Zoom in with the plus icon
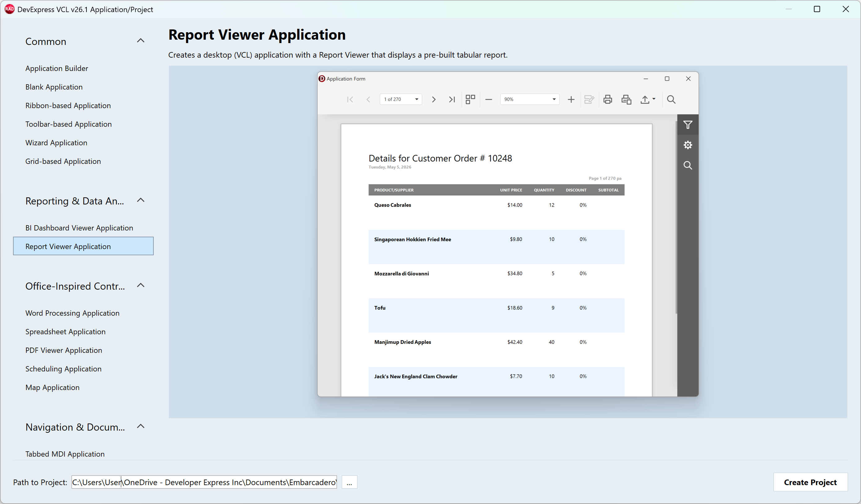The height and width of the screenshot is (504, 861). 571,99
